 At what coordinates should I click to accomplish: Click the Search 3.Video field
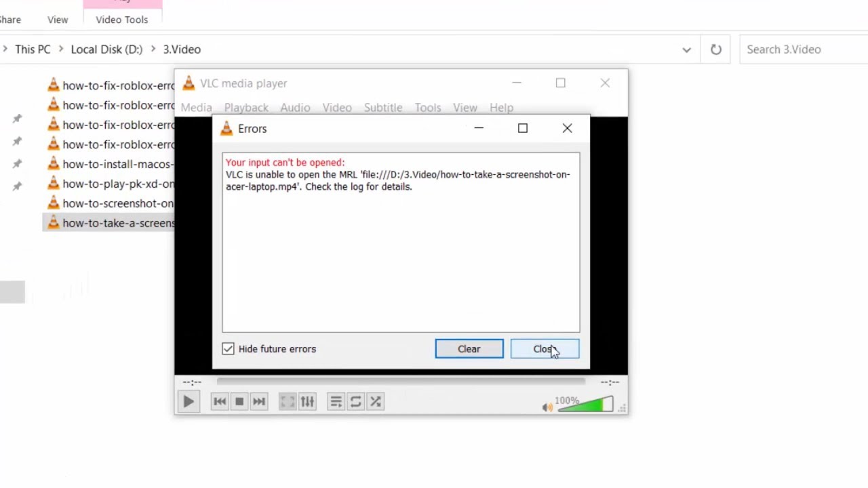point(804,49)
